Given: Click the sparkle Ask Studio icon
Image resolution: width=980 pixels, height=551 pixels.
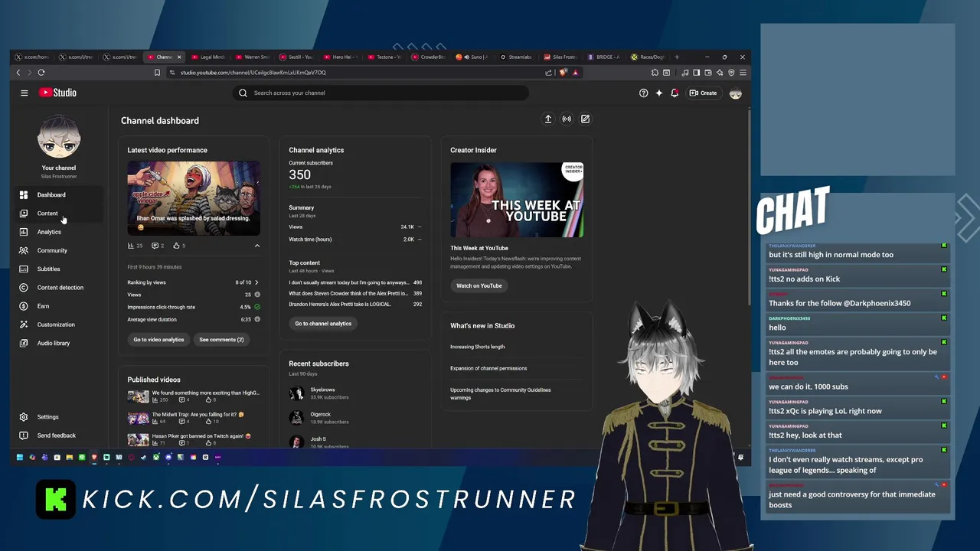Looking at the screenshot, I should [x=658, y=93].
